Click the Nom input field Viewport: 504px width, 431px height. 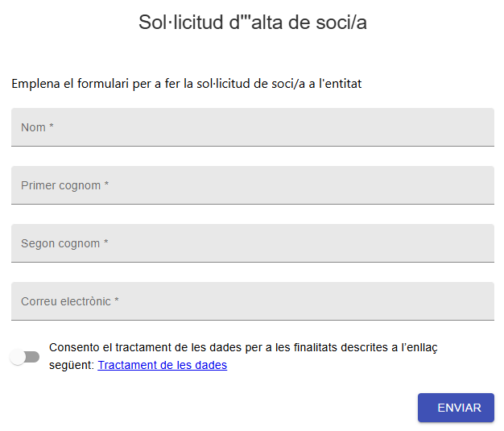253,127
